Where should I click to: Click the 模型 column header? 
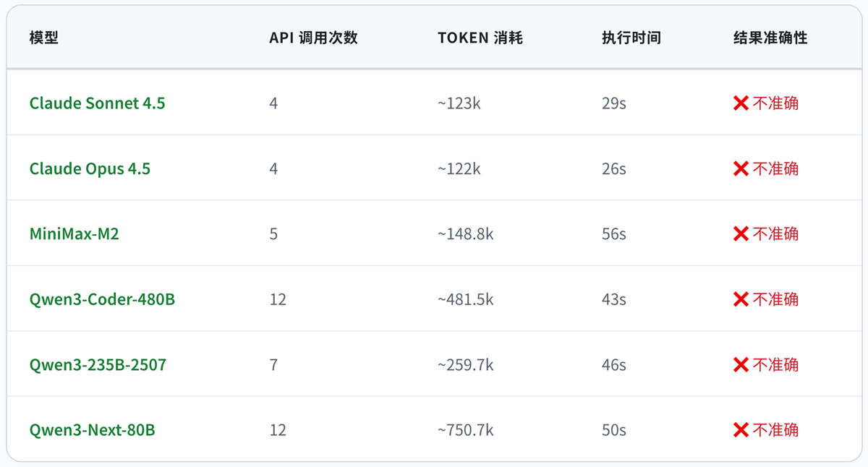(43, 38)
